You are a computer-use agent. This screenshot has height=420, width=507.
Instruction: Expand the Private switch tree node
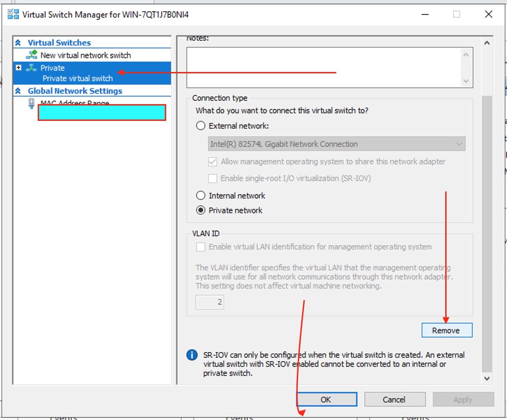[x=19, y=68]
